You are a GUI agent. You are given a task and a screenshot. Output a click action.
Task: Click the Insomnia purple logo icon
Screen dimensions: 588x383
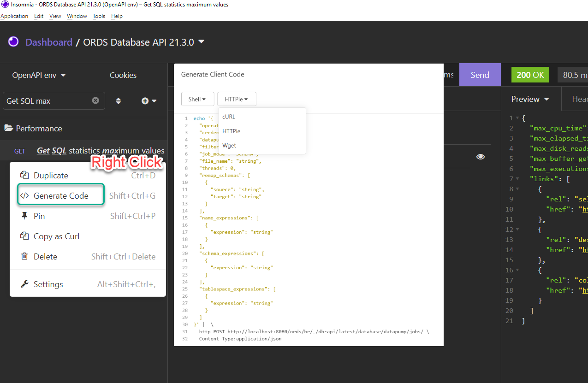[13, 42]
